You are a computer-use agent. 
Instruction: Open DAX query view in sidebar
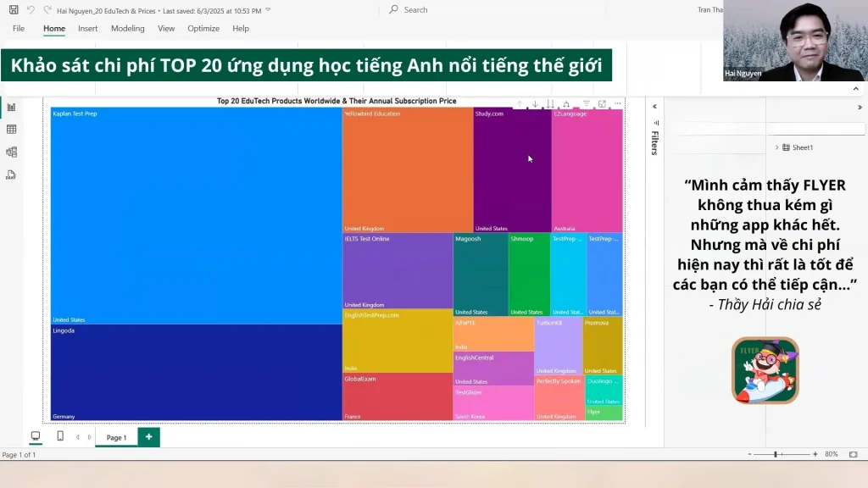coord(12,175)
